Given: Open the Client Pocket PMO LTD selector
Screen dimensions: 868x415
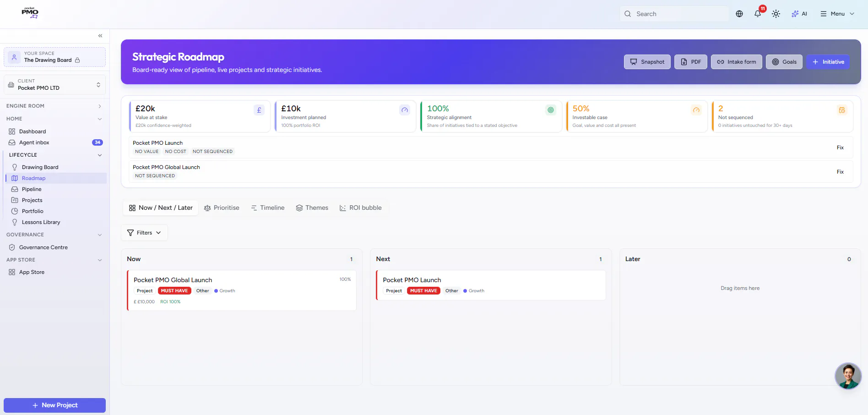Looking at the screenshot, I should tap(54, 85).
